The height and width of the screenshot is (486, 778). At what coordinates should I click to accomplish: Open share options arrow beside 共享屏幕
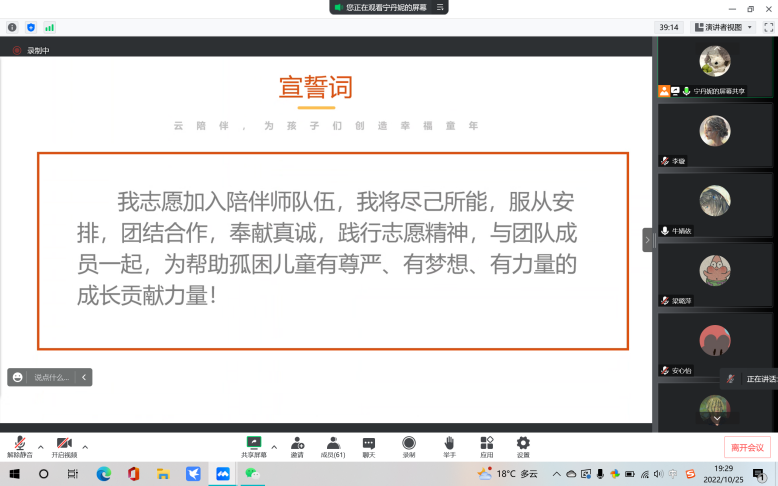pyautogui.click(x=274, y=446)
